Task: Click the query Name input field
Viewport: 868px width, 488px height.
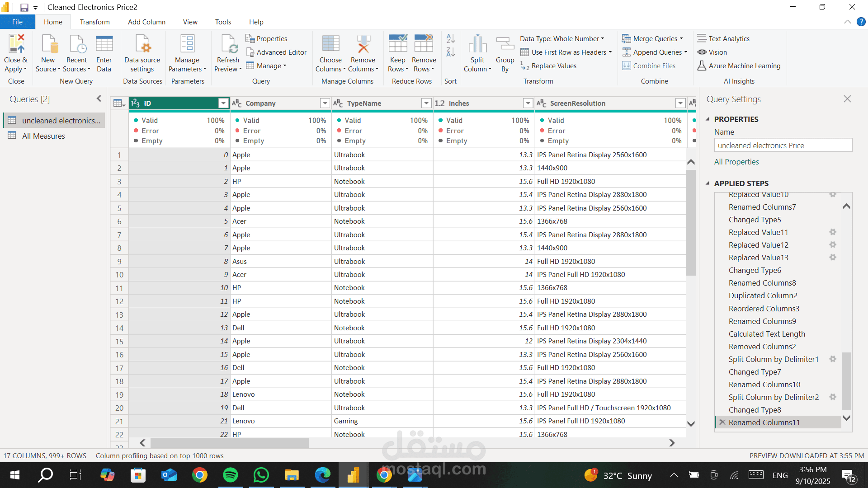Action: pos(783,145)
